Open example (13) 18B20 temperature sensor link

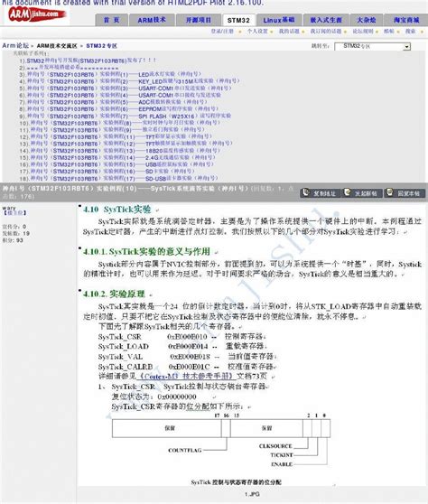[x=125, y=151]
